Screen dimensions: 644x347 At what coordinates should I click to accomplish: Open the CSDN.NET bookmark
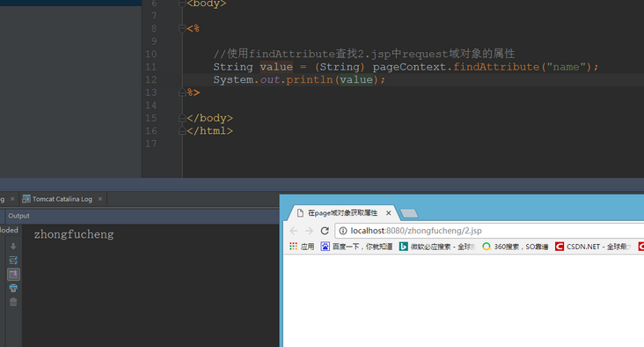[593, 247]
